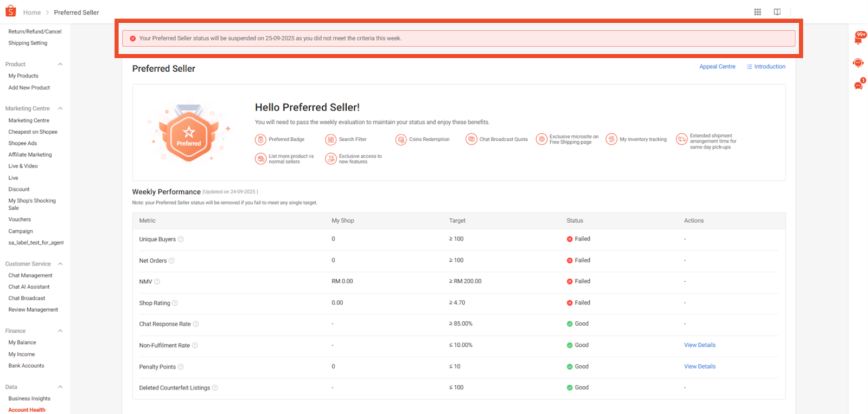868x414 pixels.
Task: Open Account Health in sidebar
Action: [27, 410]
